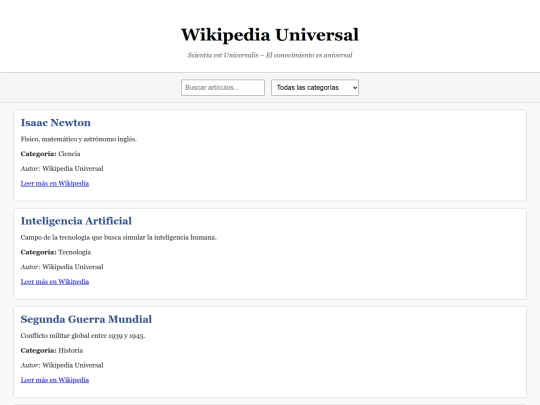Screen dimensions: 540x405
Task: Click the 'Wikipedia Universal' page heading
Action: point(270,35)
